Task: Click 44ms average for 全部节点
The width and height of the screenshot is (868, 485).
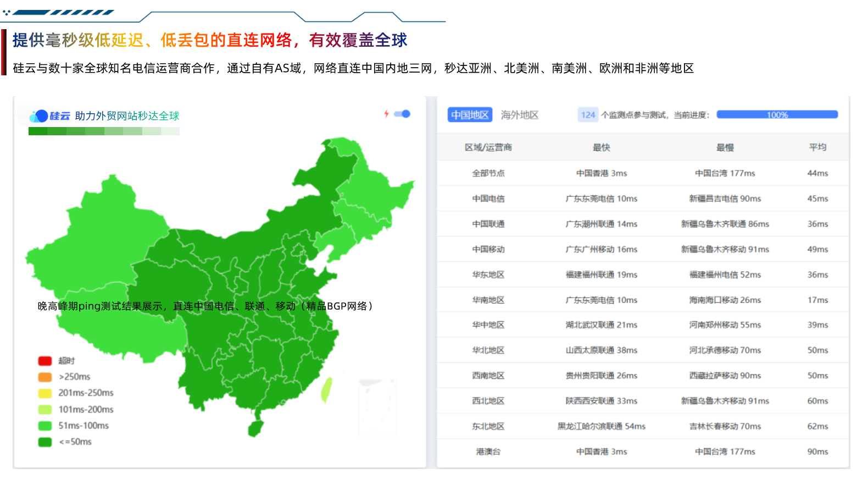Action: (817, 173)
